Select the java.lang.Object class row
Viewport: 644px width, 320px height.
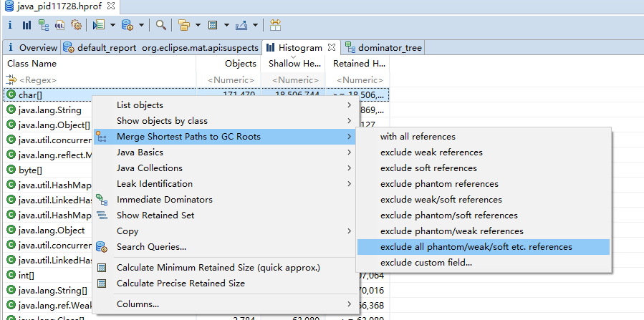[x=47, y=230]
